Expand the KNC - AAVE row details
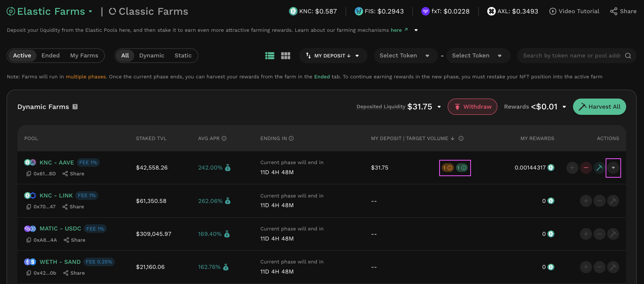This screenshot has width=644, height=284. (613, 168)
